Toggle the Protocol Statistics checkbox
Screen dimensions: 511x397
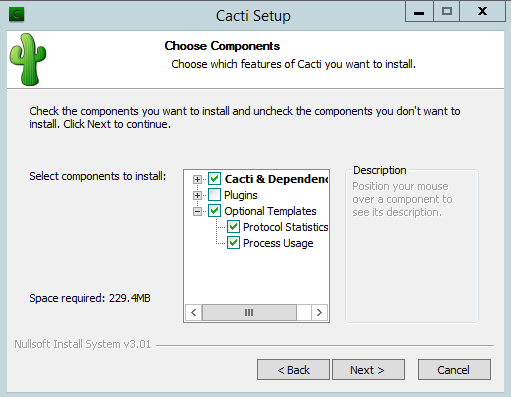[233, 227]
